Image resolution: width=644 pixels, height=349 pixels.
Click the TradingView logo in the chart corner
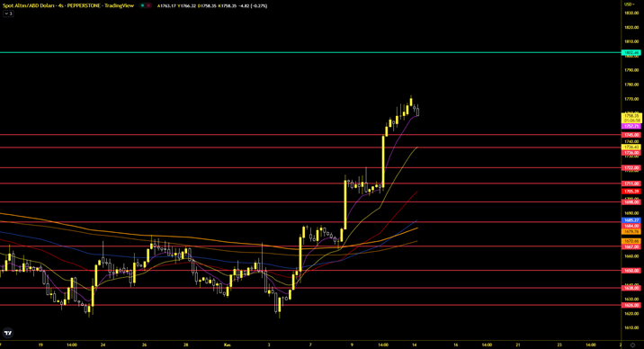coord(8,333)
